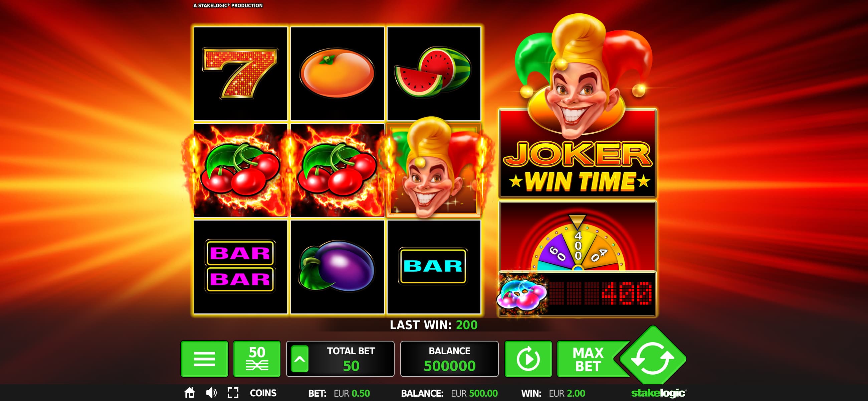Click the double magenta BAR symbol

click(241, 267)
